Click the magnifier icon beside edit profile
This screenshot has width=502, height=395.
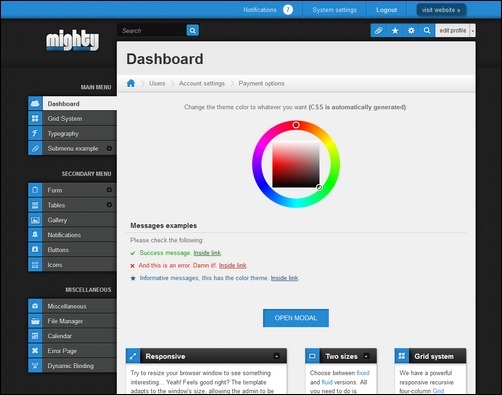click(x=427, y=31)
